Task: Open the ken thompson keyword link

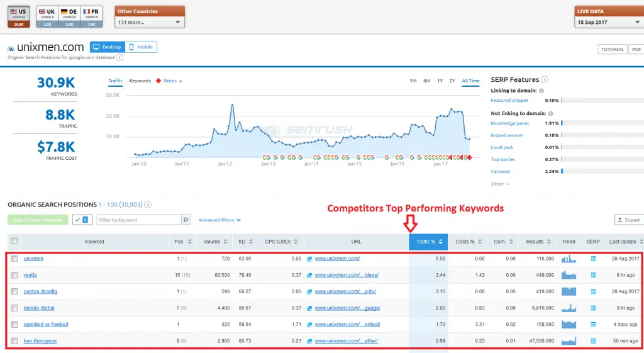Action: (40, 340)
